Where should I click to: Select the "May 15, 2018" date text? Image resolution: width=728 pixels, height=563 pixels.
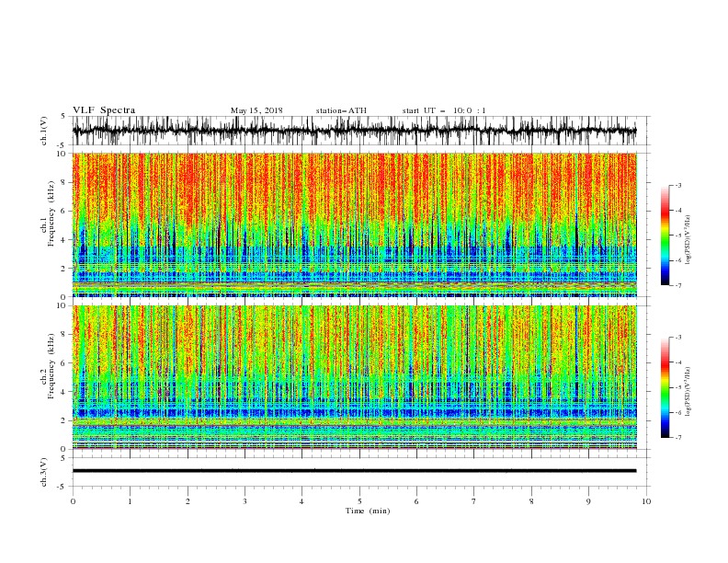coord(256,110)
